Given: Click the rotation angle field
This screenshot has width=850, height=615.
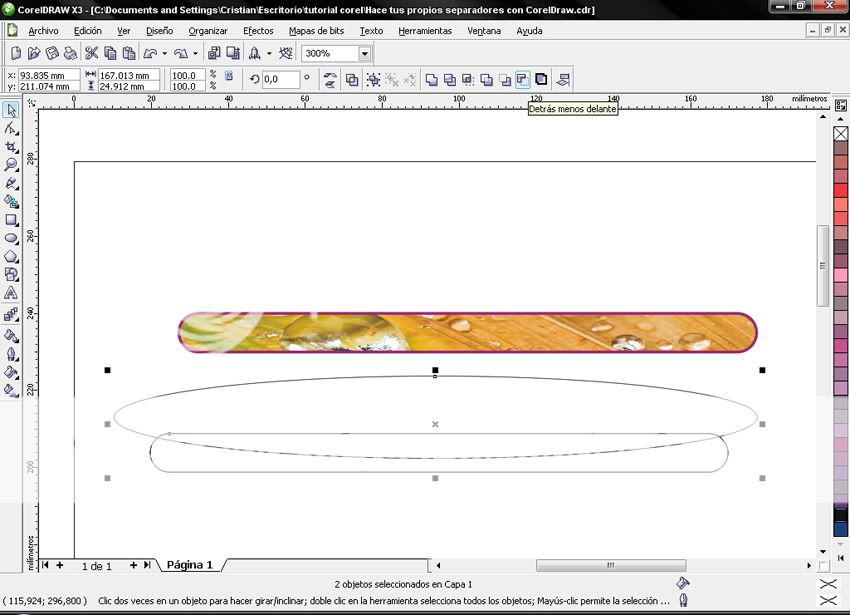Looking at the screenshot, I should (x=281, y=79).
